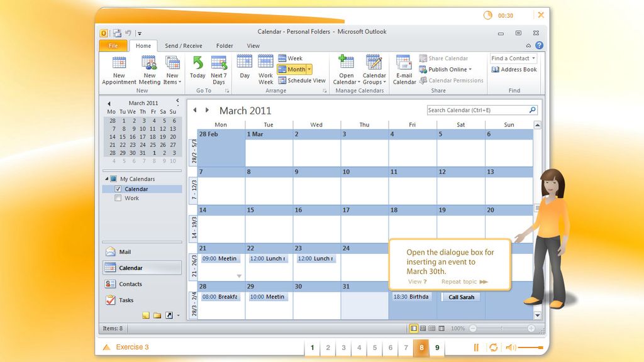
Task: Switch to Schedule View
Action: (302, 80)
